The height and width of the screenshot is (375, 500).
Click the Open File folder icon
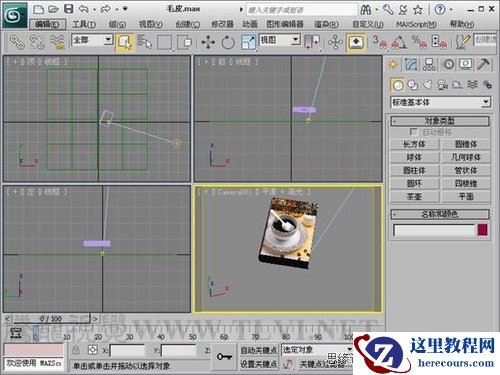tap(53, 9)
